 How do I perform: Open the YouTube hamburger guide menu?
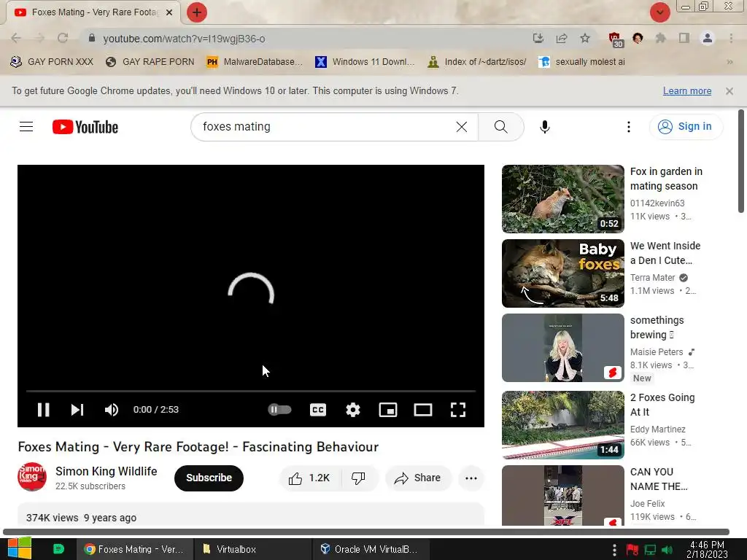26,127
